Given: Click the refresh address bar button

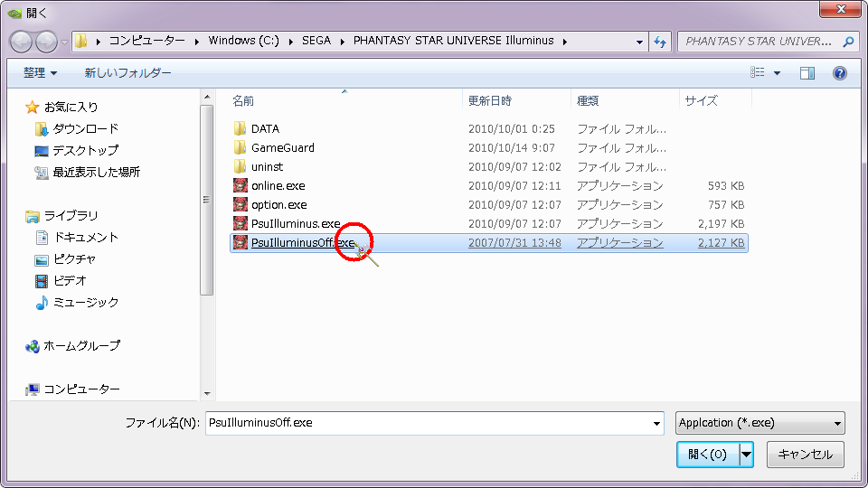Looking at the screenshot, I should pyautogui.click(x=660, y=42).
